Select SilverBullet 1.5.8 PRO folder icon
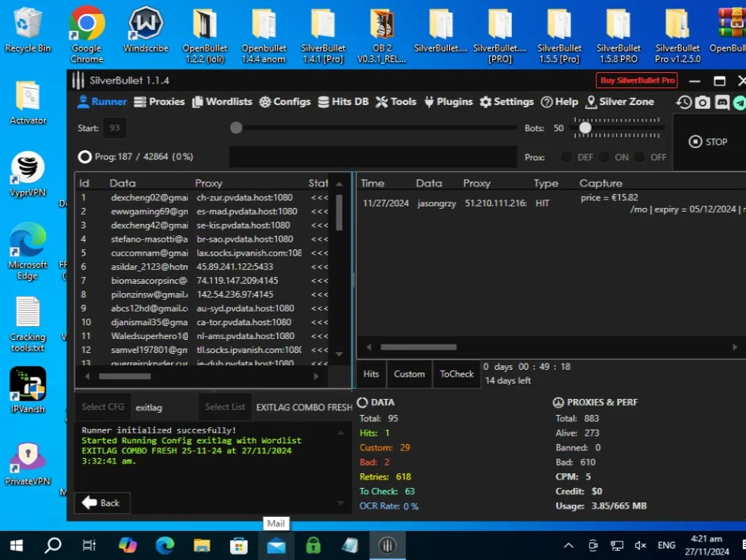The image size is (746, 560). coord(618,36)
